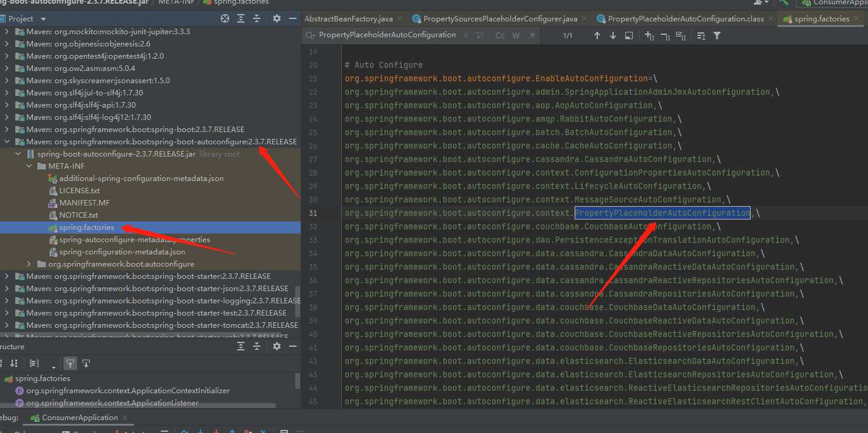Click META-INF in the breadcrumb path
868x433 pixels.
176,2
